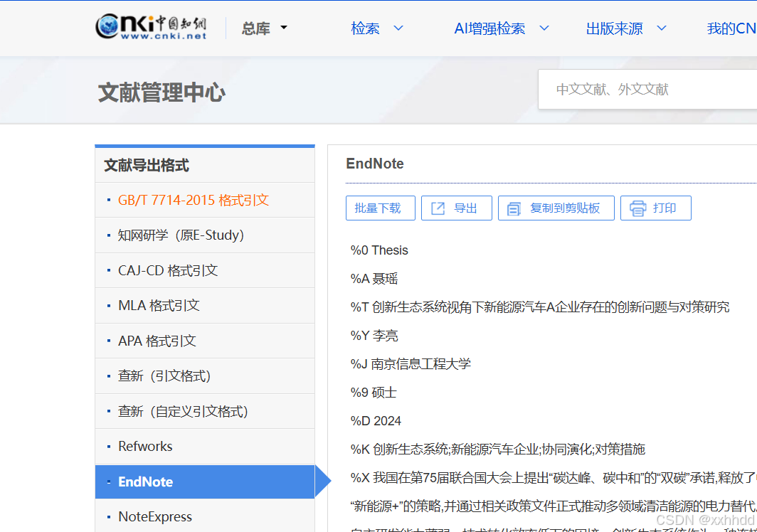The height and width of the screenshot is (532, 757).
Task: Click the 导出 button
Action: click(x=457, y=208)
